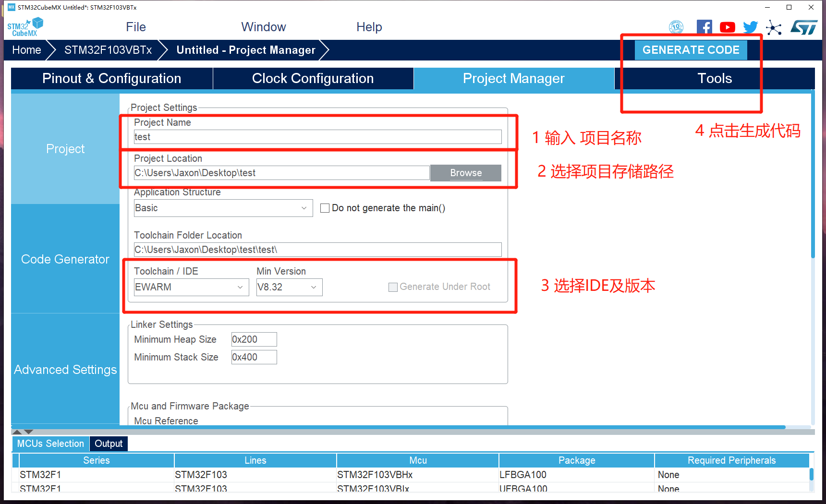This screenshot has height=504, width=826.
Task: Open the Window menu
Action: click(264, 27)
